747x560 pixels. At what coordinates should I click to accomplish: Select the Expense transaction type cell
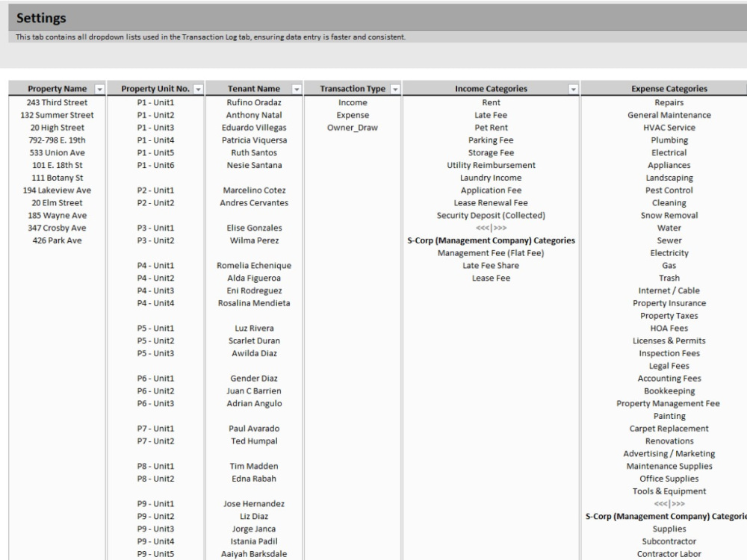click(353, 115)
